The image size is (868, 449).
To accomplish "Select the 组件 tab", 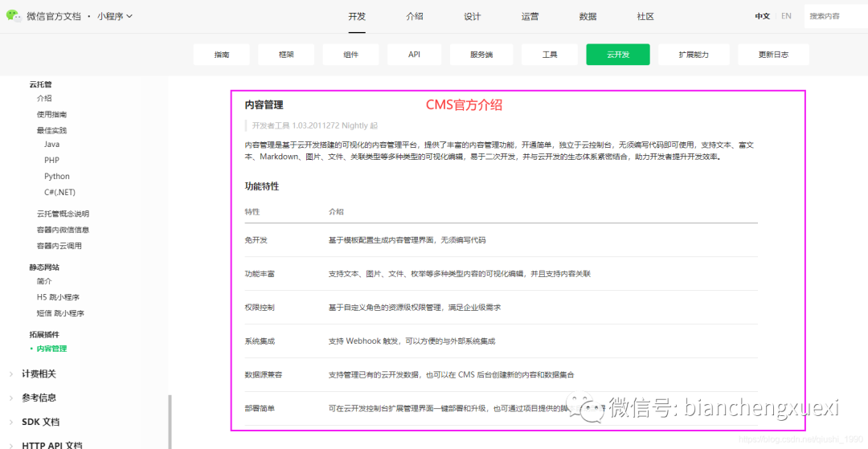I will tap(351, 55).
